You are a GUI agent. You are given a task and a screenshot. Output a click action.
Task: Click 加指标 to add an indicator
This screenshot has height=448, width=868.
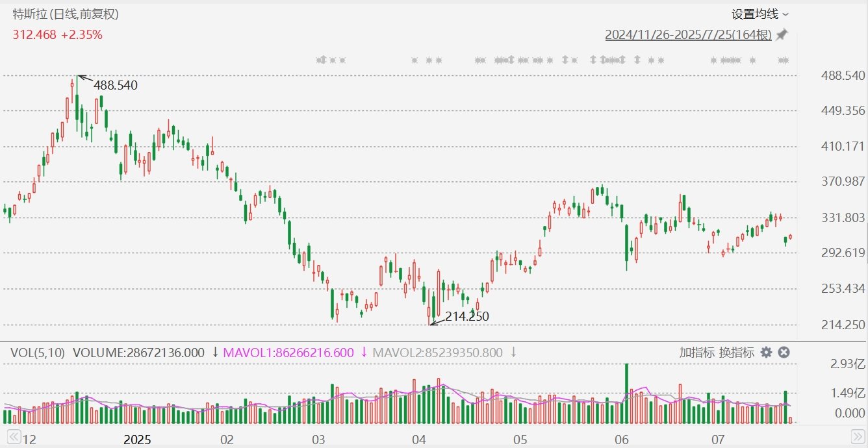[697, 353]
